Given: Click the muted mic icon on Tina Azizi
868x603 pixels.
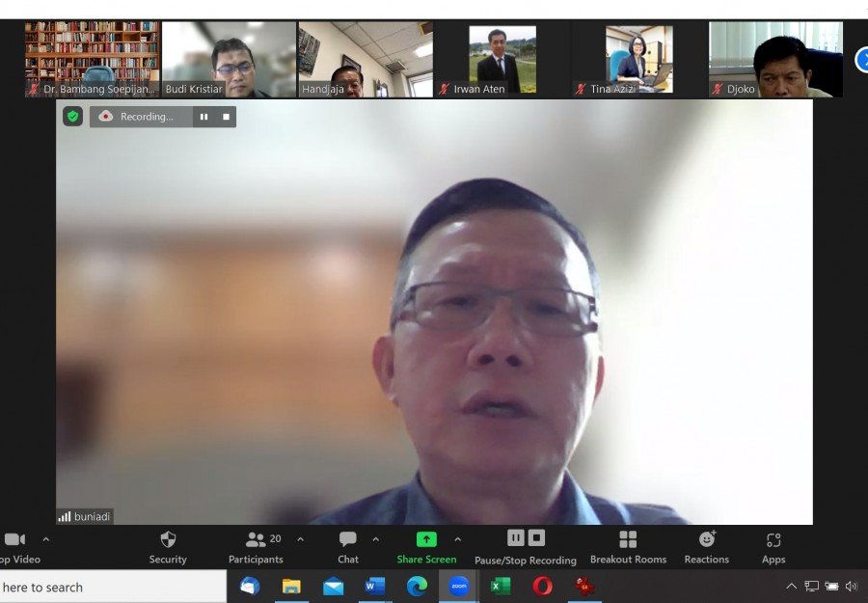Looking at the screenshot, I should point(581,89).
